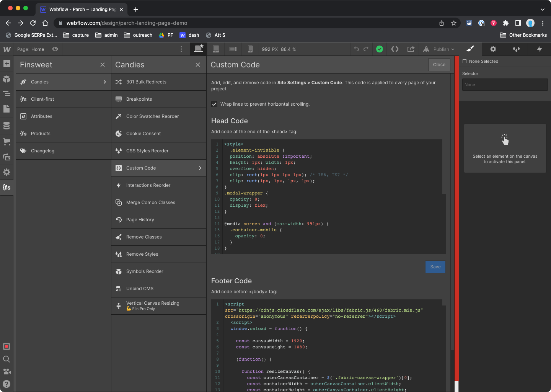Open the project Settings gear in left sidebar
The image size is (551, 392).
tap(7, 172)
